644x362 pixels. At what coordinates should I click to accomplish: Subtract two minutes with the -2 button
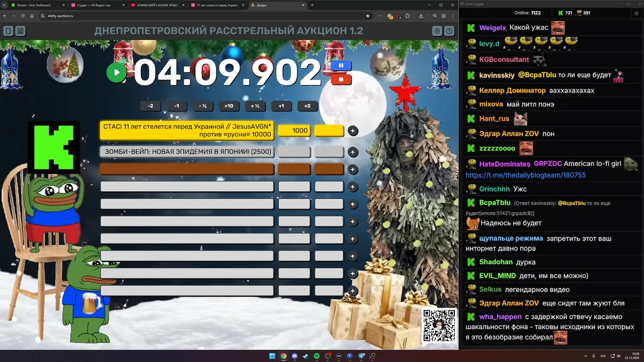150,106
